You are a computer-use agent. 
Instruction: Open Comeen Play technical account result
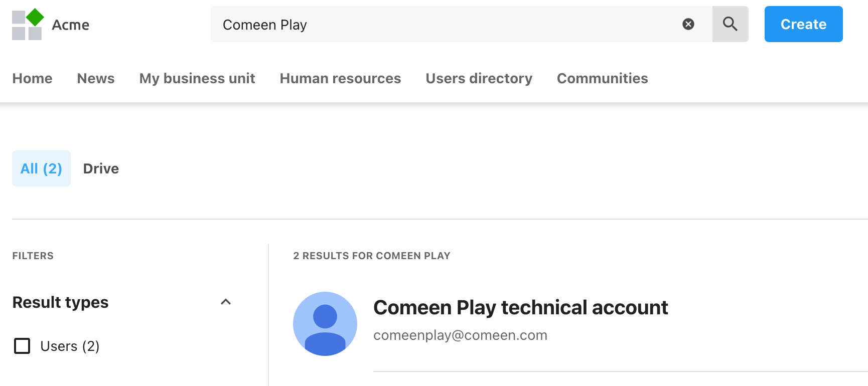(520, 307)
